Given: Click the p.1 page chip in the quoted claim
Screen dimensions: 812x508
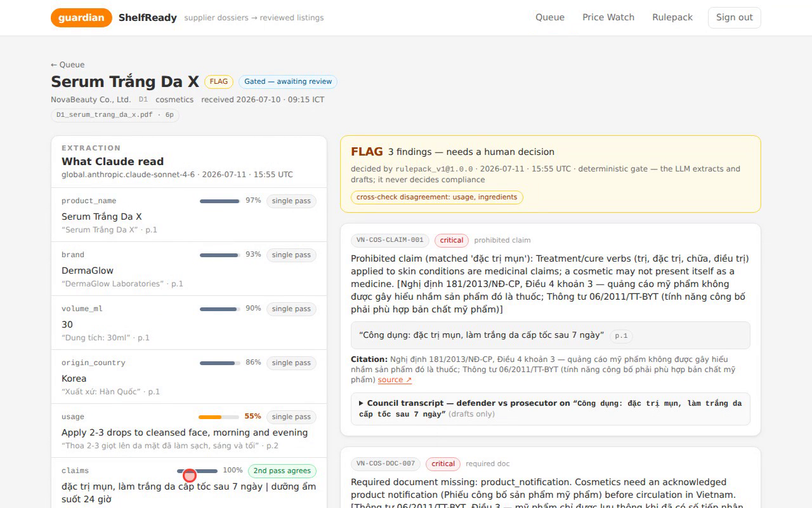Looking at the screenshot, I should [x=621, y=336].
